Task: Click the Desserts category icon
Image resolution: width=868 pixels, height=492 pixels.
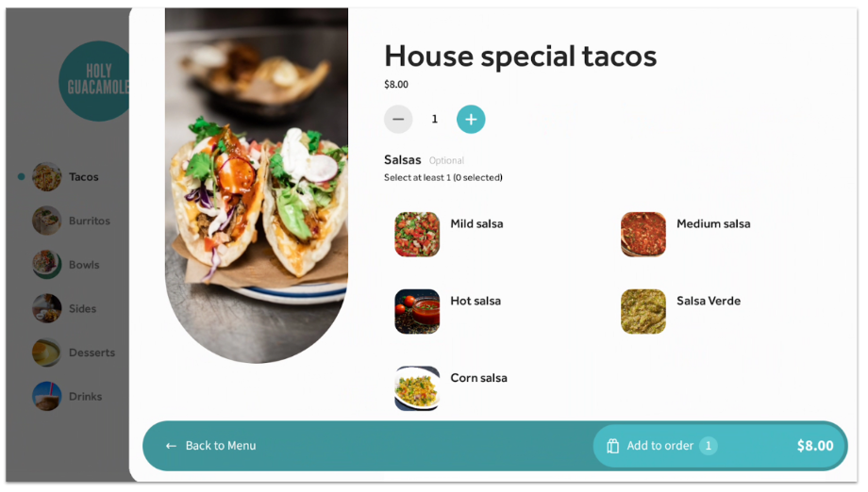Action: tap(46, 353)
